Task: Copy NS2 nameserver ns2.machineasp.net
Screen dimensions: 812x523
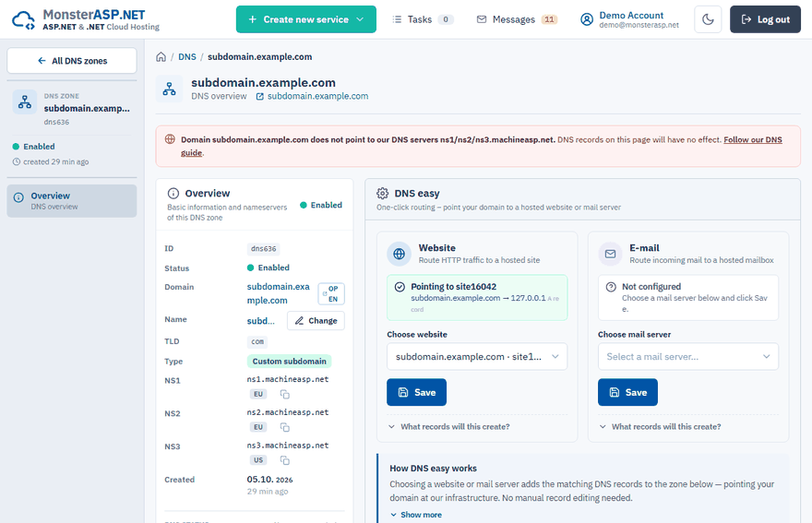Action: 285,428
